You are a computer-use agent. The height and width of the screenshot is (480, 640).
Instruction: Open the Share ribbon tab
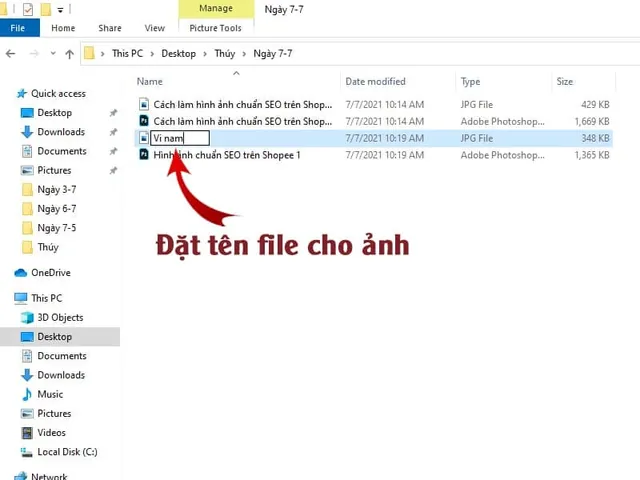[110, 28]
